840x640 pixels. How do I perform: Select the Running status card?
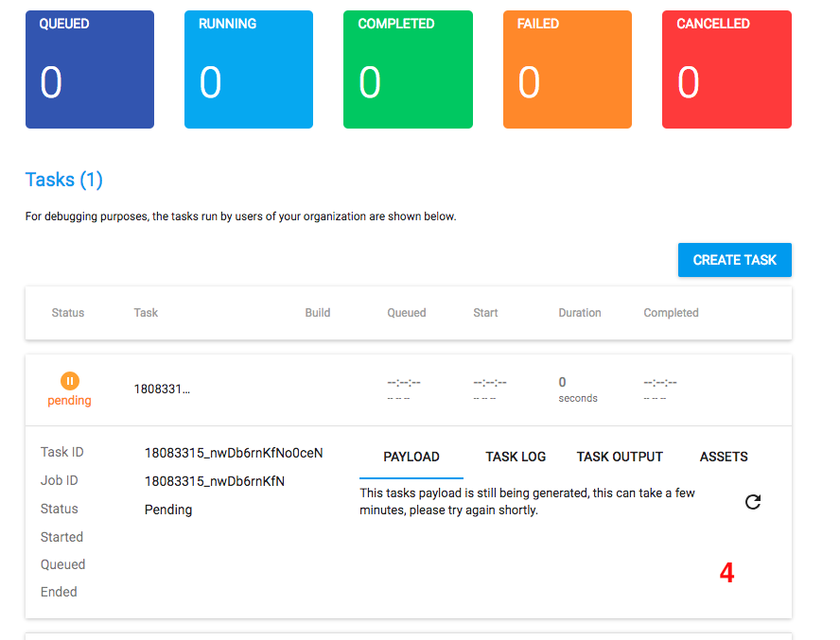point(249,70)
